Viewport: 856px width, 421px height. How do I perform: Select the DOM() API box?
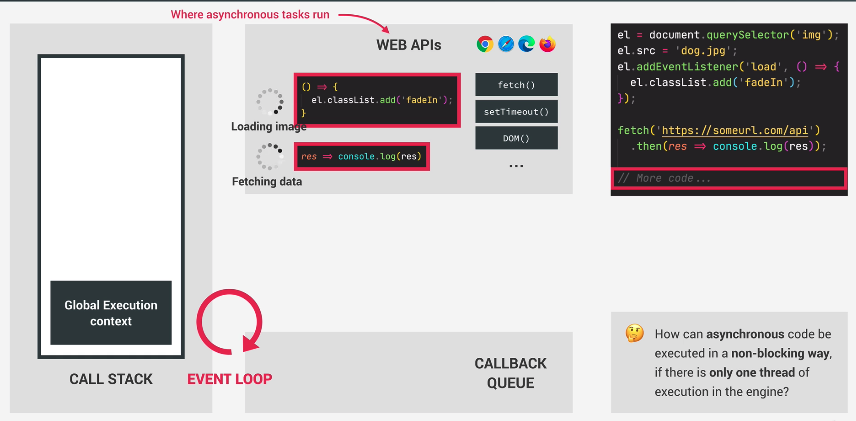coord(516,138)
